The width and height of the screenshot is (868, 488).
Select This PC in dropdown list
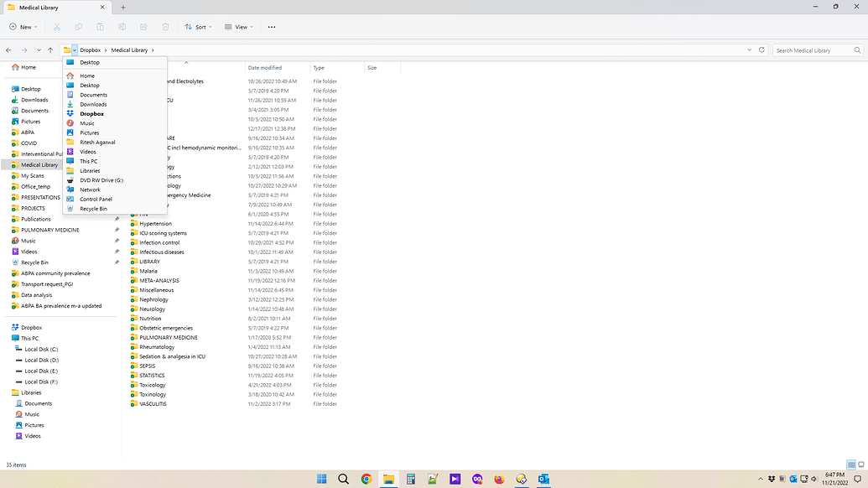(x=115, y=161)
